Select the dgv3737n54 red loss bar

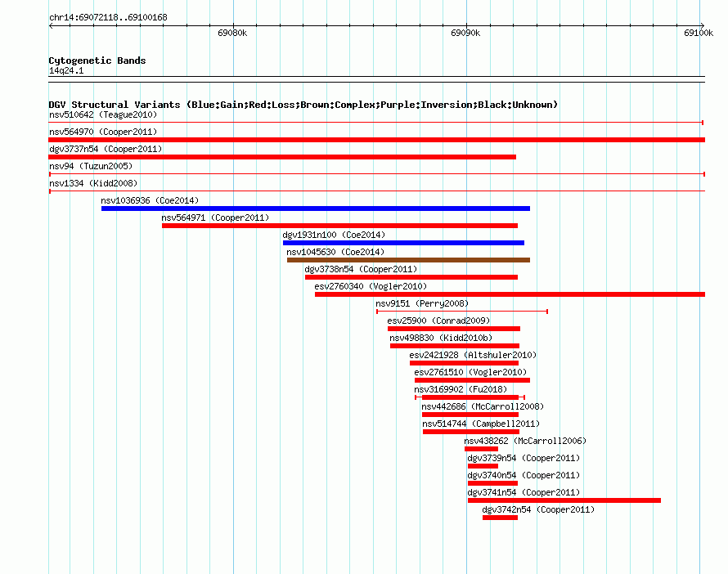[x=282, y=157]
